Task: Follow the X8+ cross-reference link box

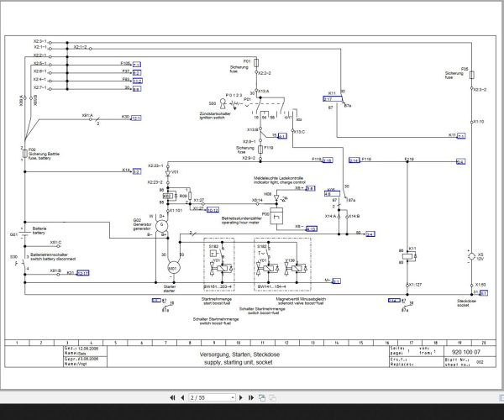Action: (310, 188)
